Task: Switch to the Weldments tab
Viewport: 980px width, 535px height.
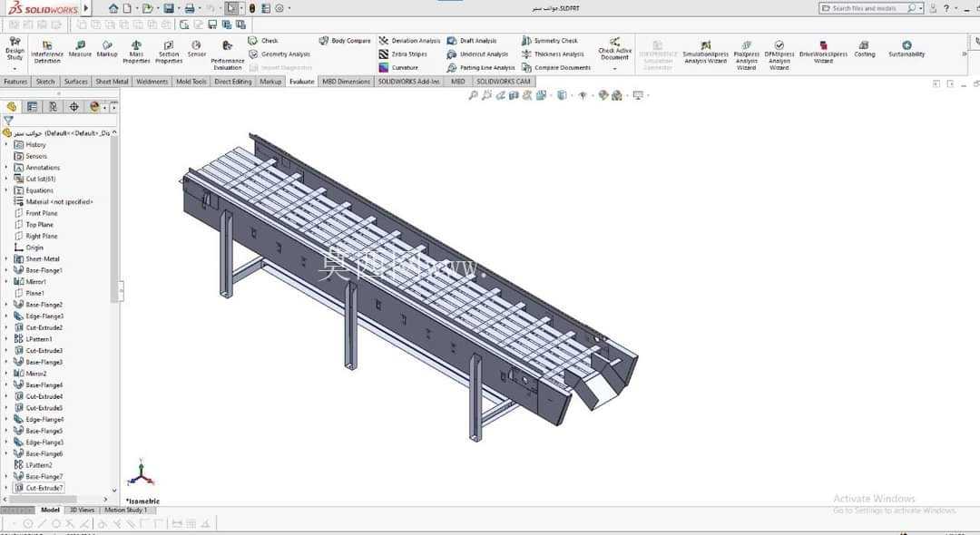Action: pos(152,82)
